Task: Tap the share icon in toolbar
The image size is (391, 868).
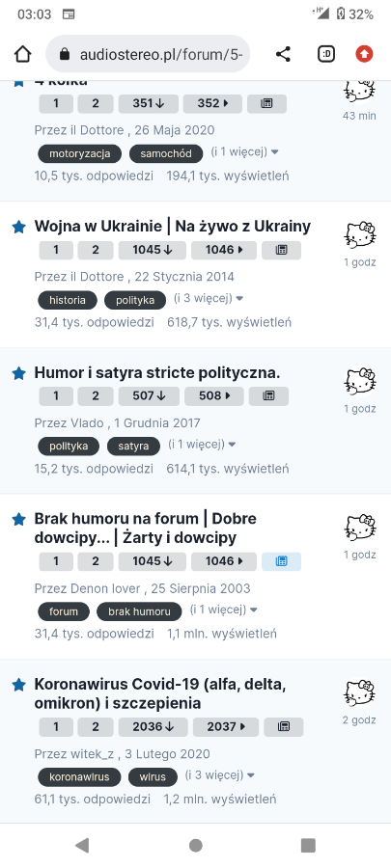Action: tap(283, 54)
